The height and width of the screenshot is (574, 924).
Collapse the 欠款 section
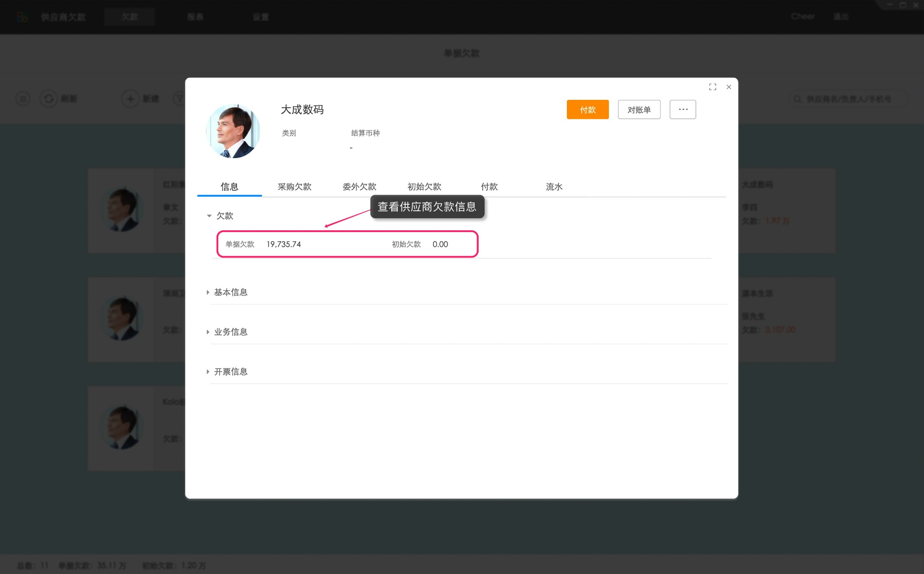[209, 216]
